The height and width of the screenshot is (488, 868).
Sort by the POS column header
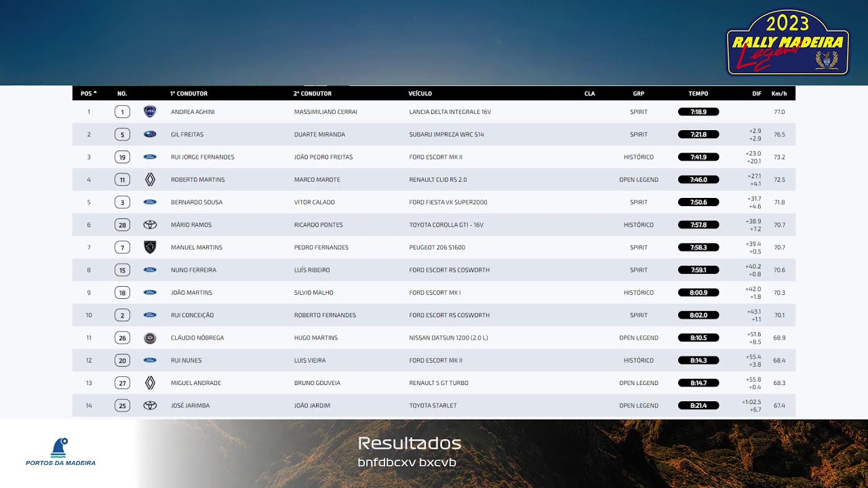tap(89, 94)
